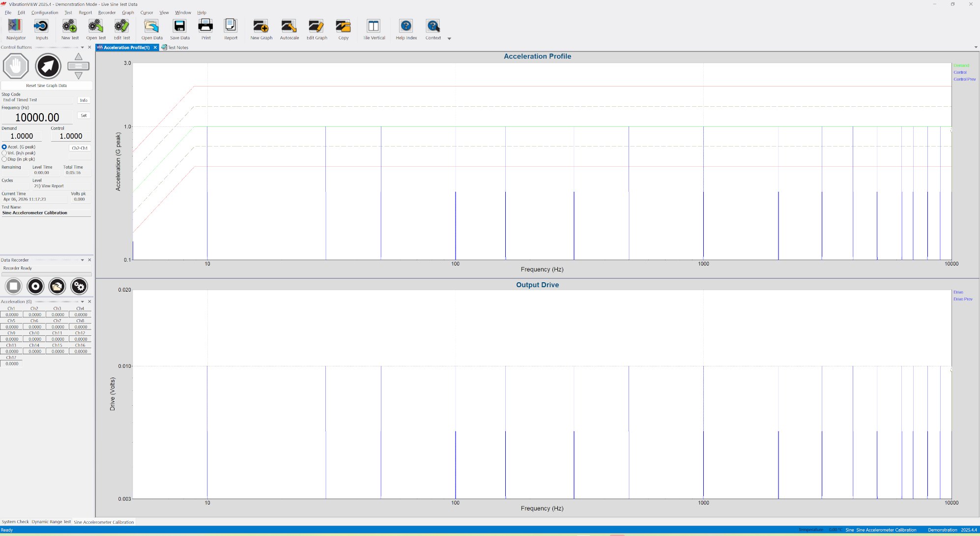Viewport: 980px width, 536px height.
Task: Select Vel. (in/s peak) radio option
Action: click(x=4, y=153)
